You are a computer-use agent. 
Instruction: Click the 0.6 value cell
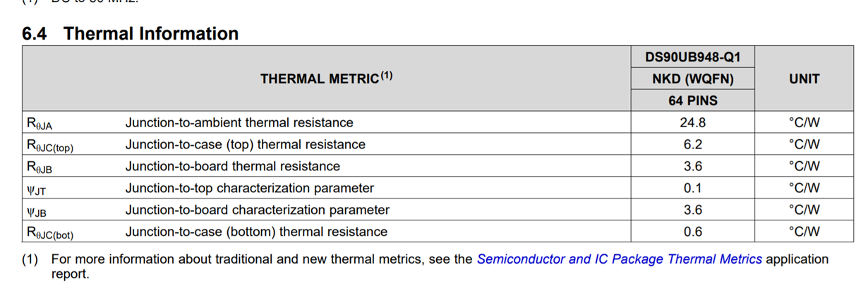coord(692,232)
